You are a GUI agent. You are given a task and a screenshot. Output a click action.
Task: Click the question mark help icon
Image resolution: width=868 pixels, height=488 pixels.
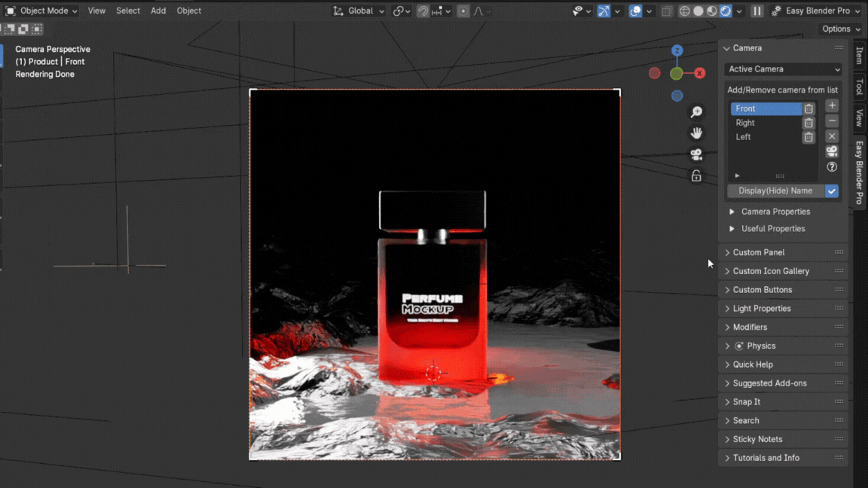click(832, 167)
